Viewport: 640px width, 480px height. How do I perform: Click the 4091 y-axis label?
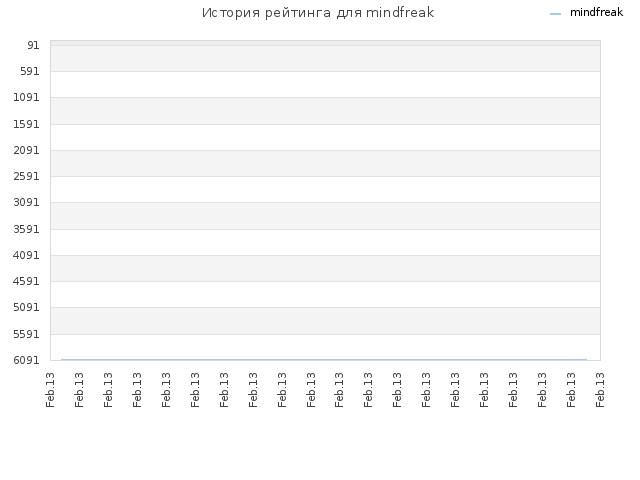[x=27, y=255]
